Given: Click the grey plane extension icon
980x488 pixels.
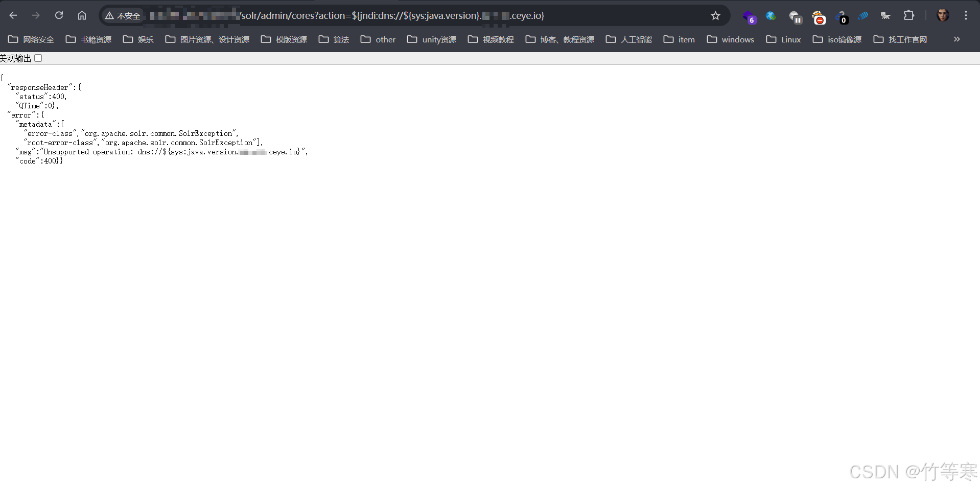Looking at the screenshot, I should point(885,16).
